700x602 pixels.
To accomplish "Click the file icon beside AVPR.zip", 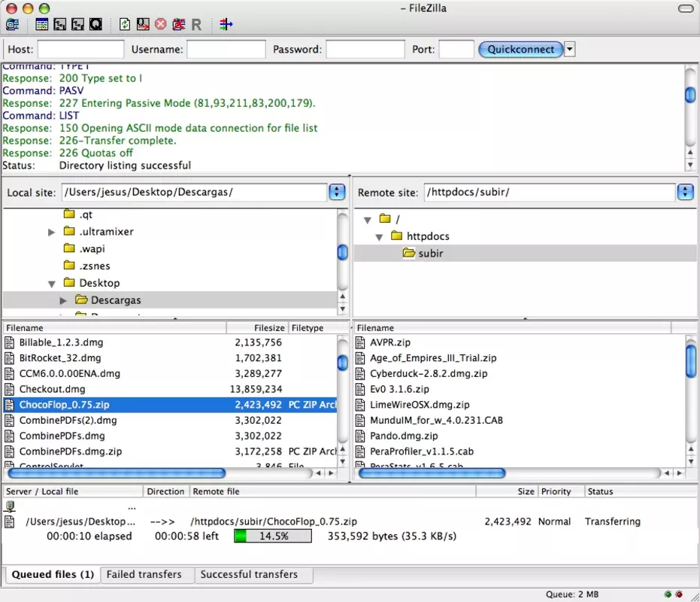I will point(360,342).
